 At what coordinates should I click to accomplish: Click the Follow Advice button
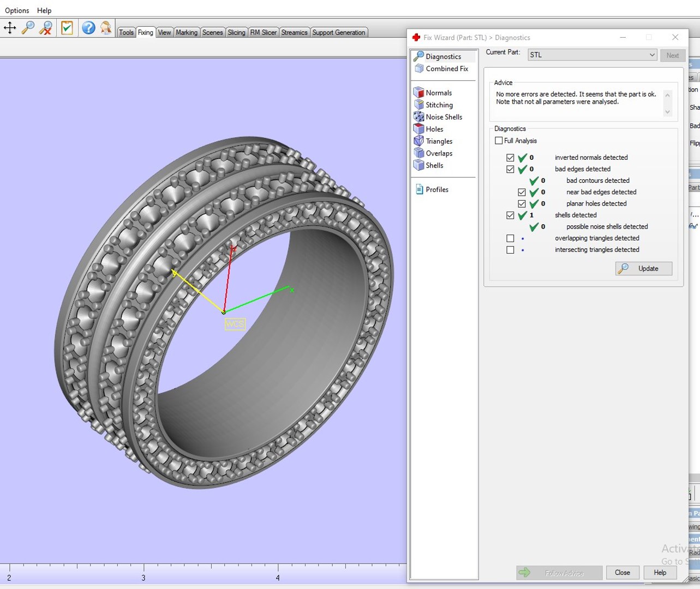click(559, 573)
